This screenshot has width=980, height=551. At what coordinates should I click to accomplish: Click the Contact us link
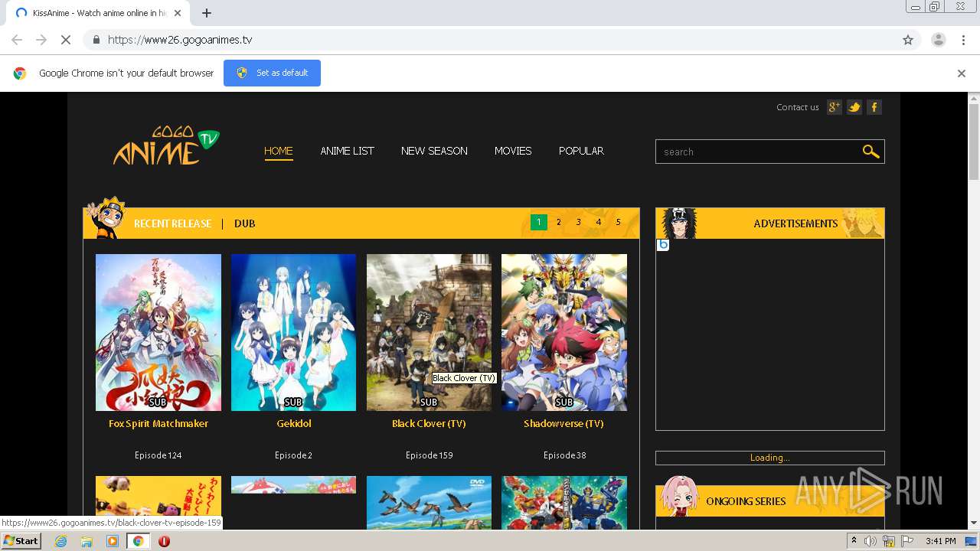pyautogui.click(x=798, y=107)
